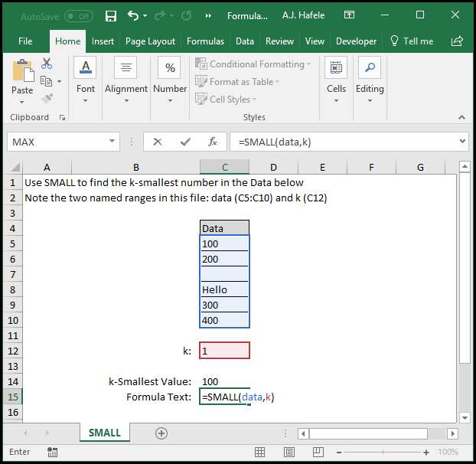Switch to the Data tab

245,41
